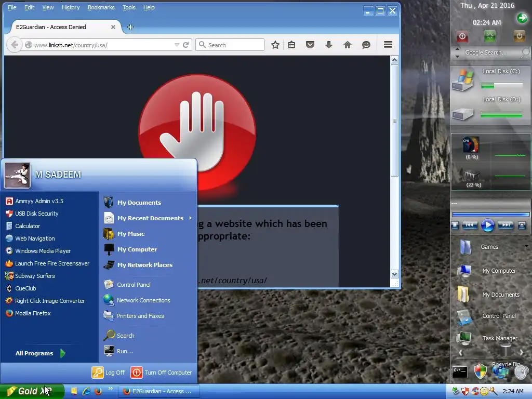Click Firefox back arrow button

tap(14, 45)
